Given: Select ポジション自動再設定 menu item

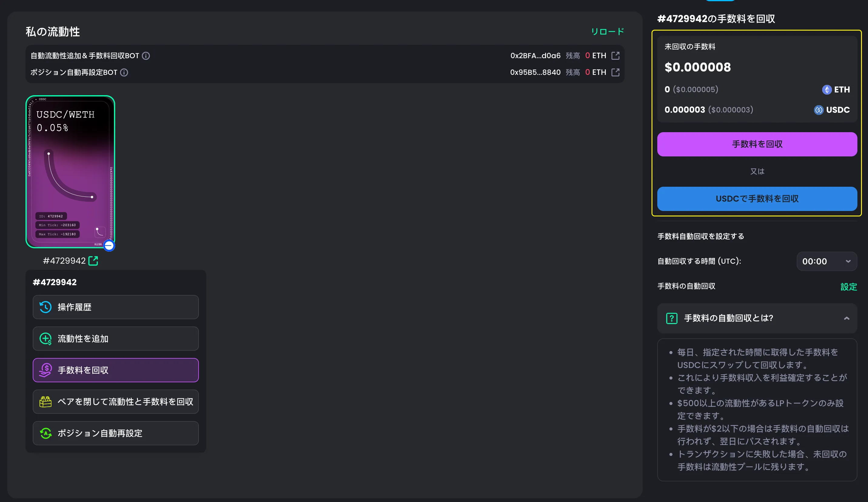Looking at the screenshot, I should (x=116, y=433).
